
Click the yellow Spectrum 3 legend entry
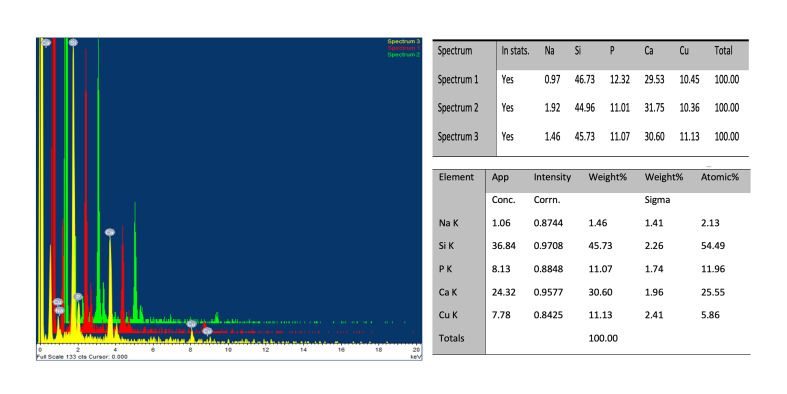pos(404,42)
